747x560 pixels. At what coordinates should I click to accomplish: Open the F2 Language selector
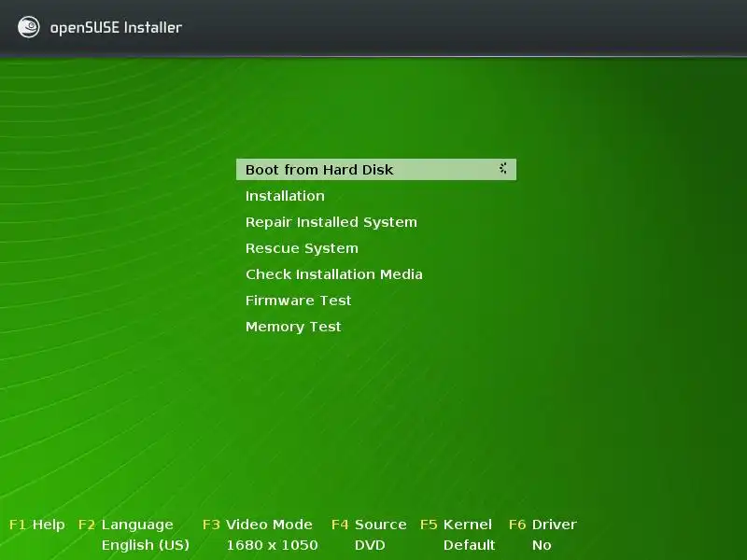(x=126, y=525)
